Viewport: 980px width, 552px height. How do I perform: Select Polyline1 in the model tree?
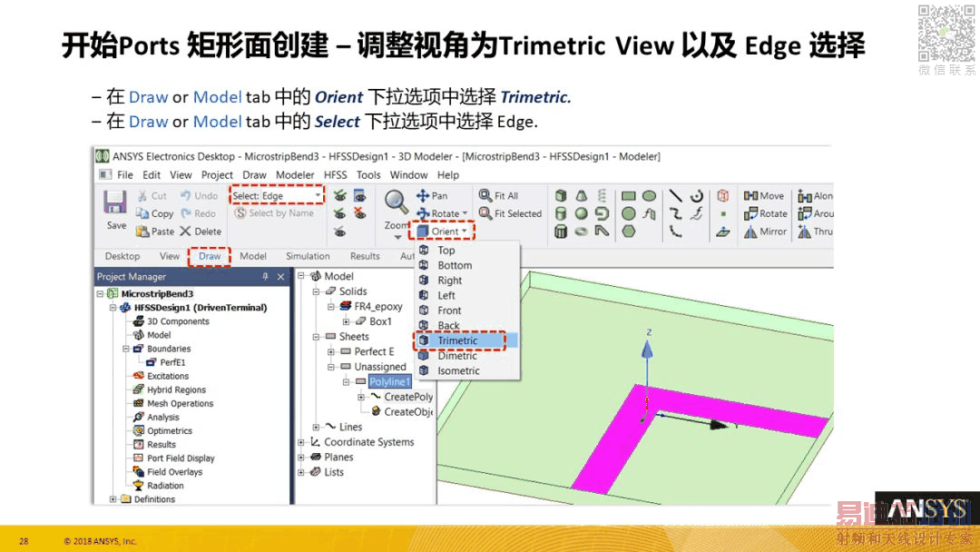pos(389,382)
